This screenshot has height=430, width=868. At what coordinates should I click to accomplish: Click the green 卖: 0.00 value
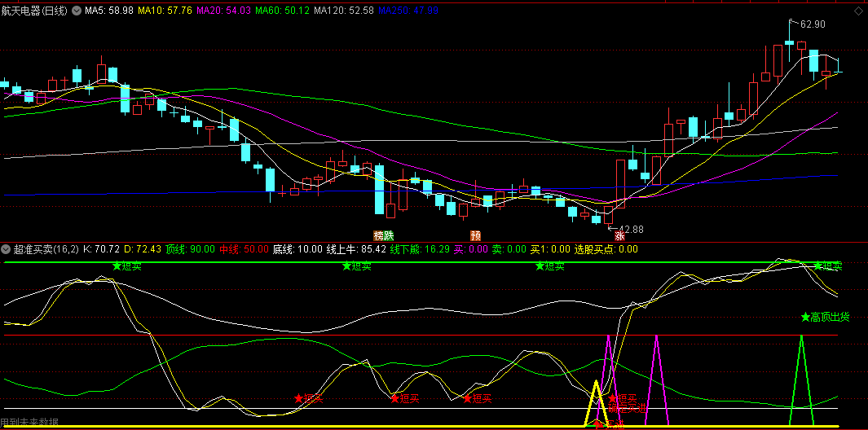point(510,249)
